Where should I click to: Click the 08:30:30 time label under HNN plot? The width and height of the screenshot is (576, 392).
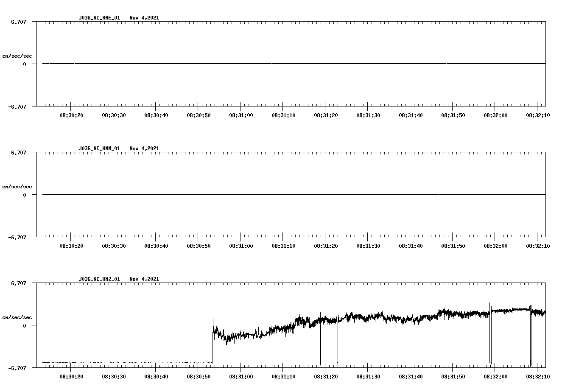(x=114, y=246)
